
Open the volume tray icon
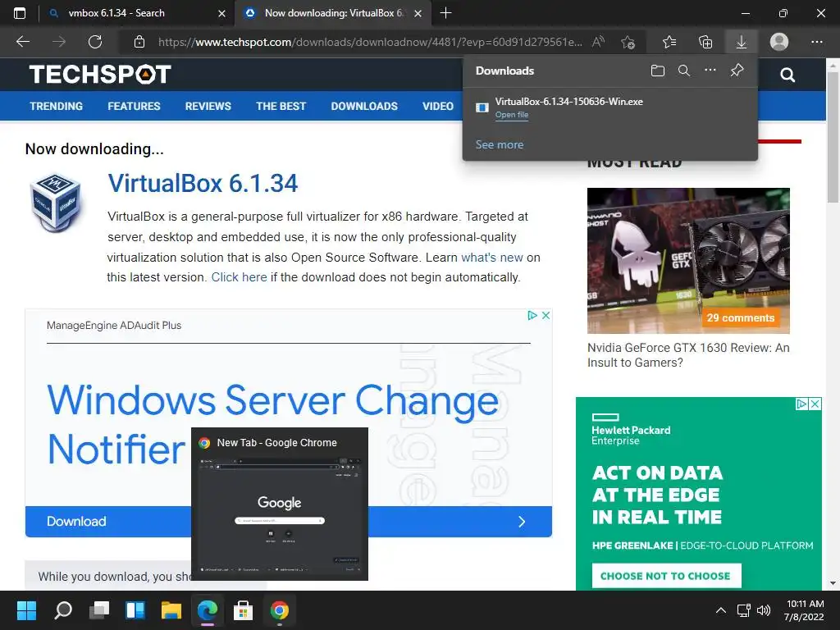coord(764,610)
